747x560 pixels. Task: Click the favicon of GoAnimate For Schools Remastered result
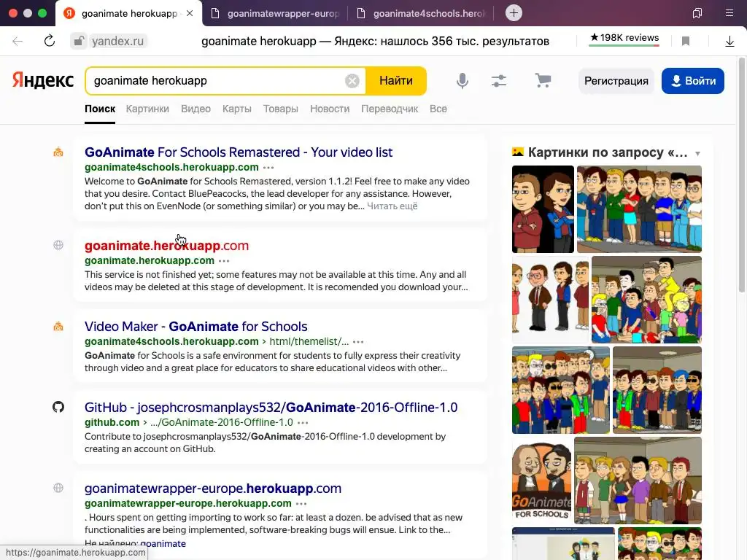pyautogui.click(x=58, y=152)
